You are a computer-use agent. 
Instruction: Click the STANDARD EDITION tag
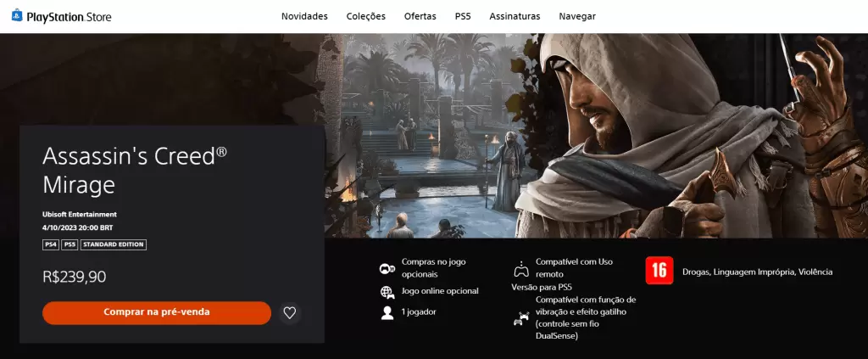[114, 244]
